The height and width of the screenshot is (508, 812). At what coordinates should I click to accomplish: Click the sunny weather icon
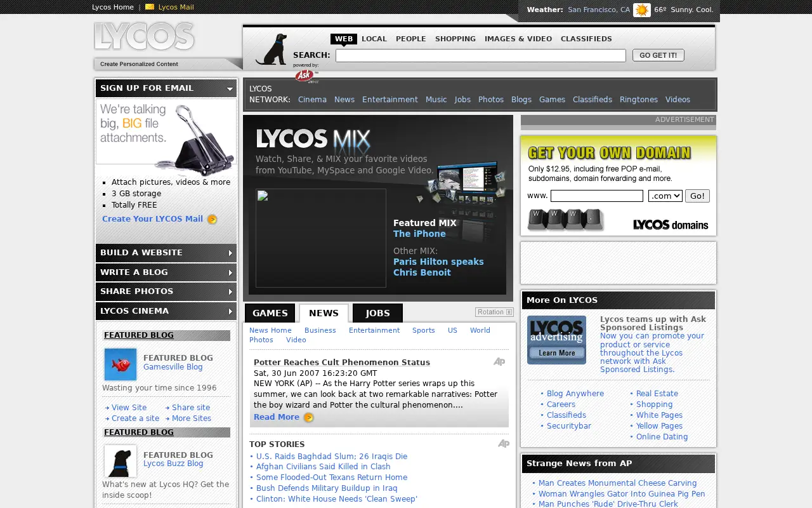(642, 10)
